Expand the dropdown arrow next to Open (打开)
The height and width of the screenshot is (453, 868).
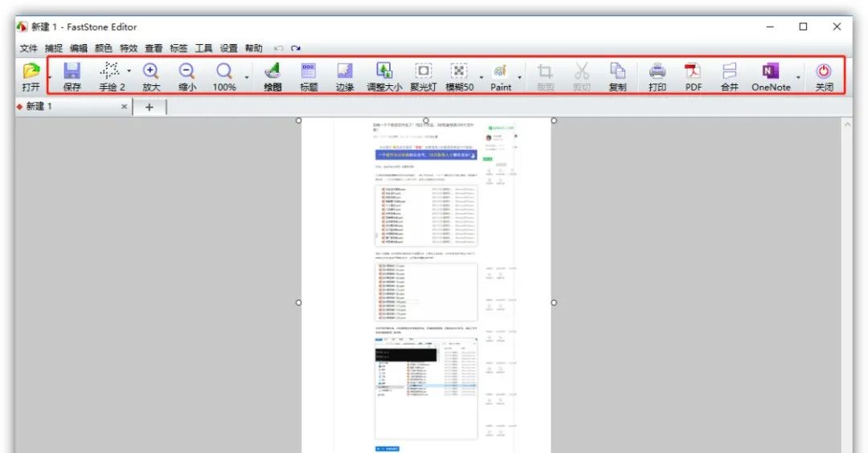pyautogui.click(x=49, y=77)
